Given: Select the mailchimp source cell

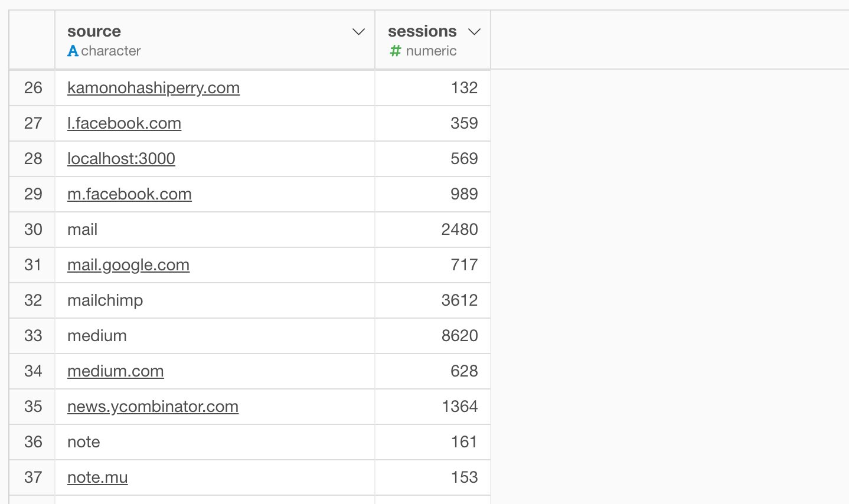Looking at the screenshot, I should click(215, 300).
